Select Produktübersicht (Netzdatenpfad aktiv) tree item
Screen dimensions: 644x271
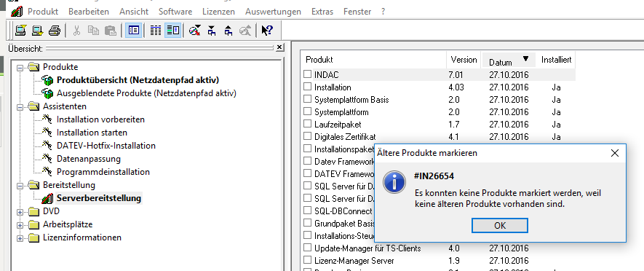pyautogui.click(x=138, y=80)
